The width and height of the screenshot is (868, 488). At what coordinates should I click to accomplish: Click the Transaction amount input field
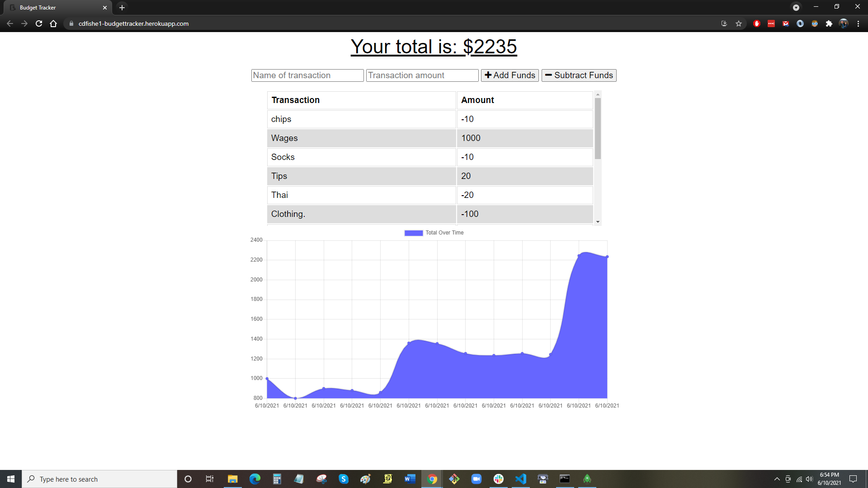[422, 75]
